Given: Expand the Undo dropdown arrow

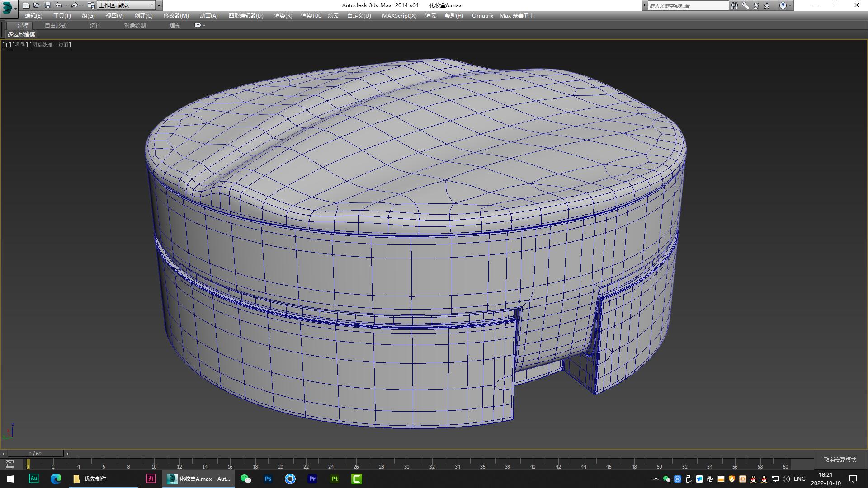Looking at the screenshot, I should (x=67, y=5).
